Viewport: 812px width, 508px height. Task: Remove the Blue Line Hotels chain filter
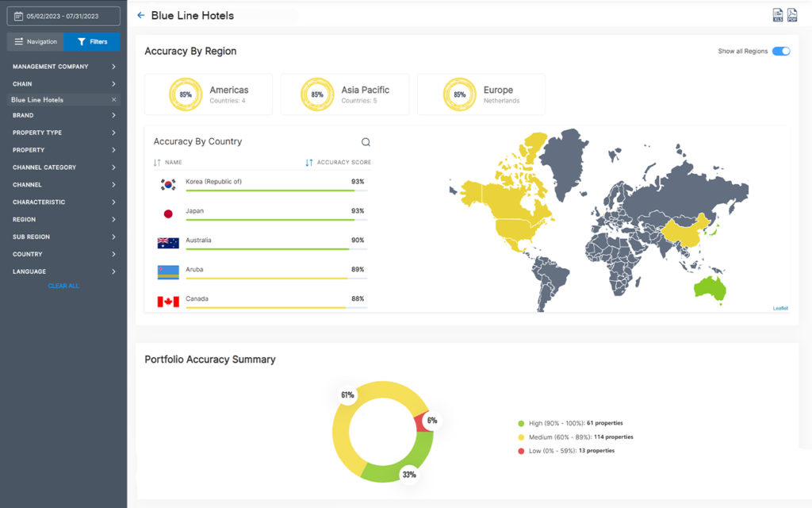[114, 99]
